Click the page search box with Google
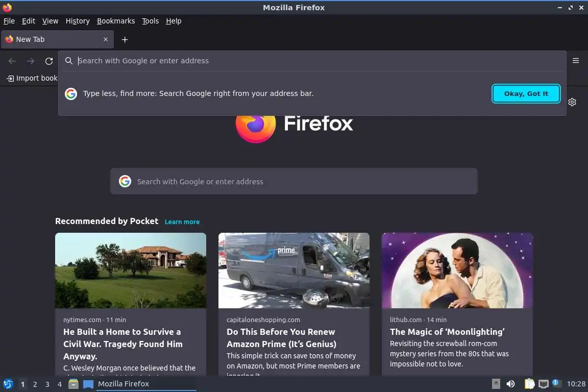The height and width of the screenshot is (392, 588). 293,182
